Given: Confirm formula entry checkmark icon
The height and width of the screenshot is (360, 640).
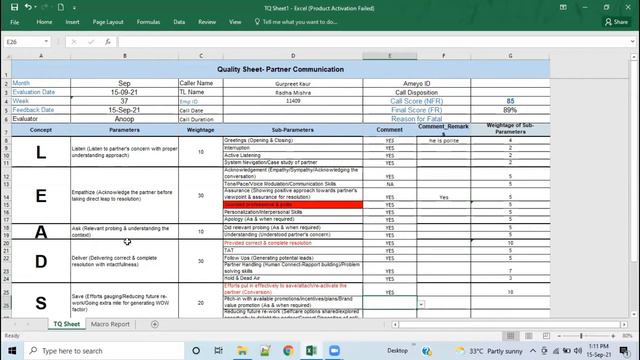Looking at the screenshot, I should [91, 42].
